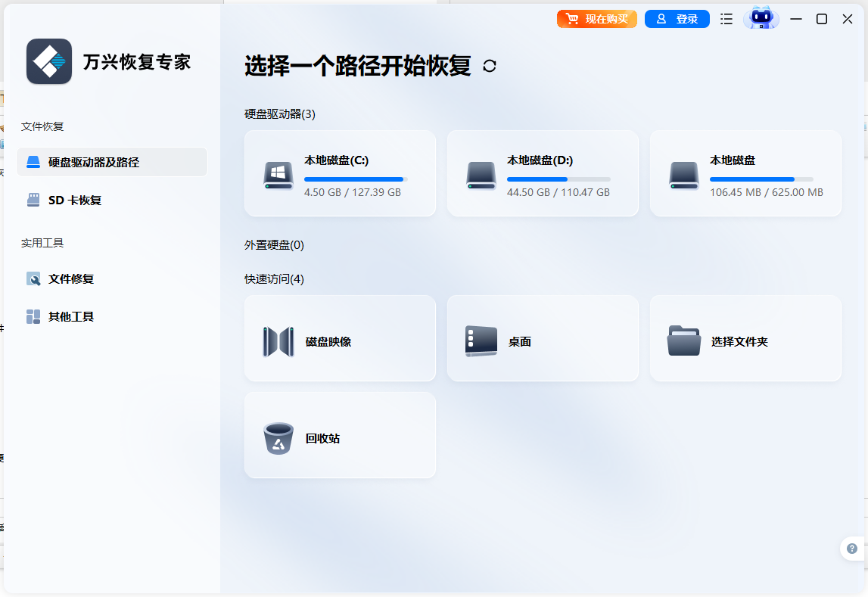Viewport: 868px width, 597px height.
Task: Click the 快速访问(4) section heading
Action: [x=275, y=279]
